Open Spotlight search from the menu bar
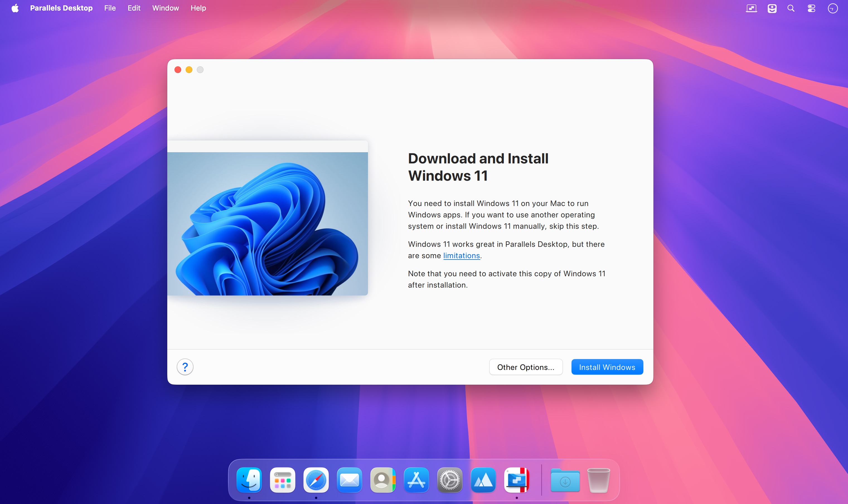 pos(791,8)
